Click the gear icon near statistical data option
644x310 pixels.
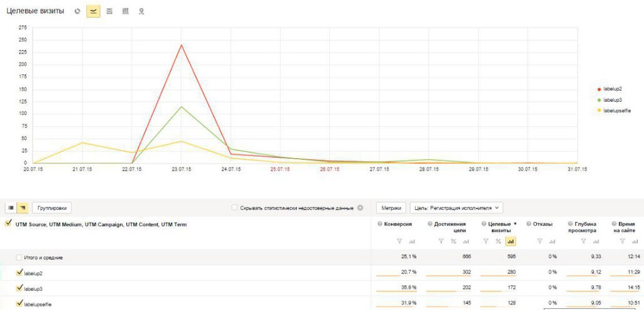coord(360,208)
